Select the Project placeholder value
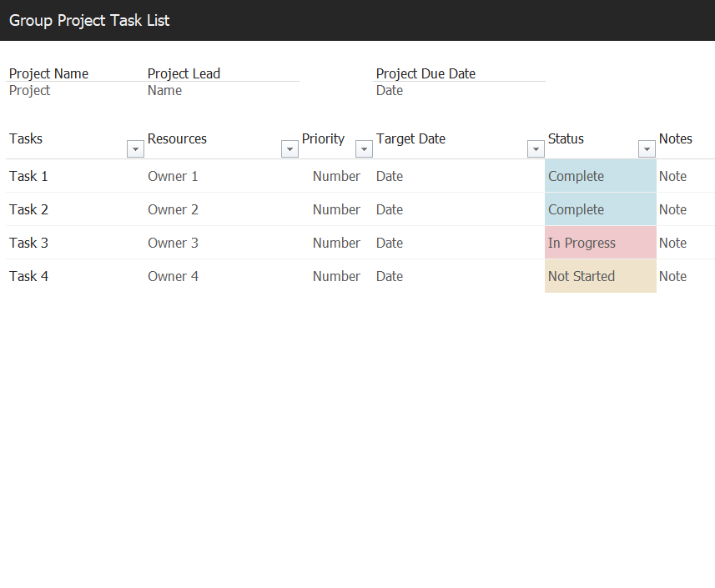Image resolution: width=715 pixels, height=588 pixels. coord(30,91)
